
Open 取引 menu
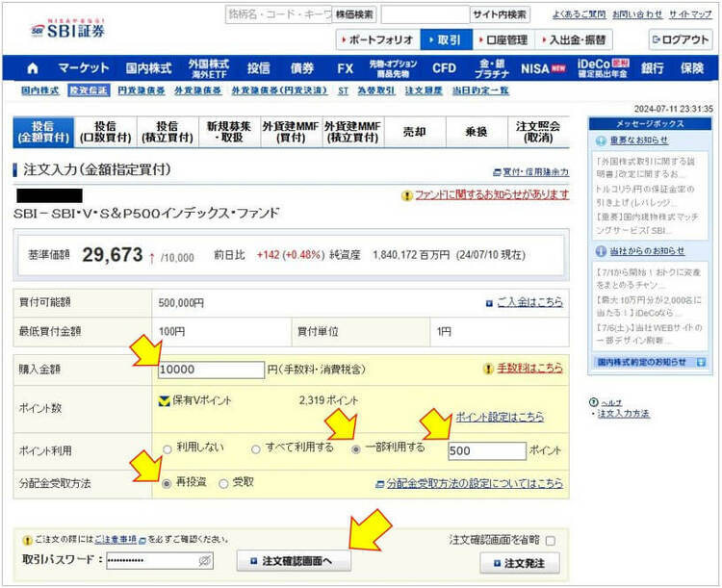(446, 40)
